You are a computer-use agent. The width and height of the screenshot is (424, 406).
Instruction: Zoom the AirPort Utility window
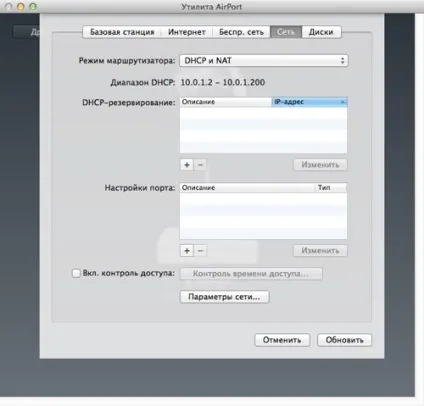click(33, 6)
